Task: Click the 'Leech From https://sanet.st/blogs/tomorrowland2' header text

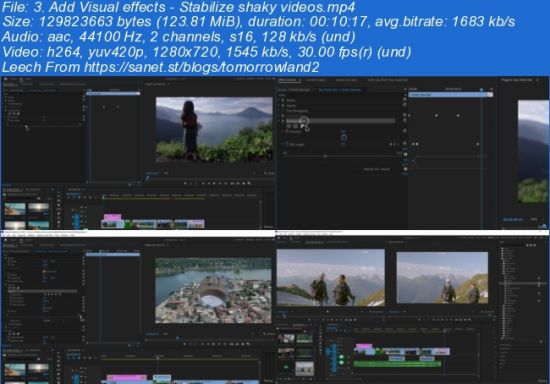Action: (x=160, y=67)
